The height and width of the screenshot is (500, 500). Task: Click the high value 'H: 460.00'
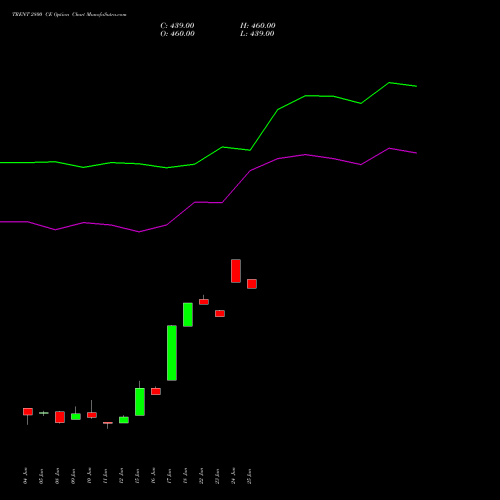(258, 26)
